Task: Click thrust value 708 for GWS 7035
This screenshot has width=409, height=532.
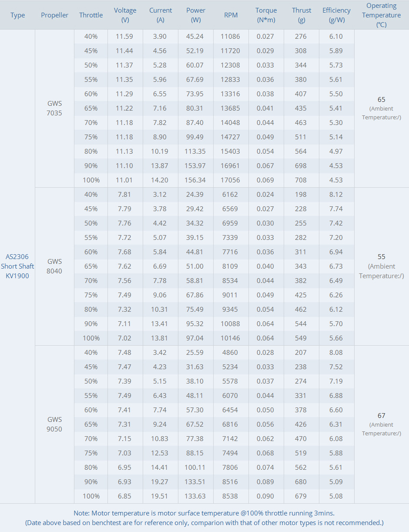Action: pyautogui.click(x=301, y=180)
